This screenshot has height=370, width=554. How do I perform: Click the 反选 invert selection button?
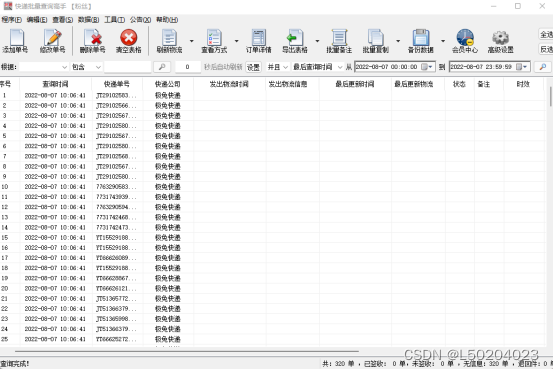point(546,49)
